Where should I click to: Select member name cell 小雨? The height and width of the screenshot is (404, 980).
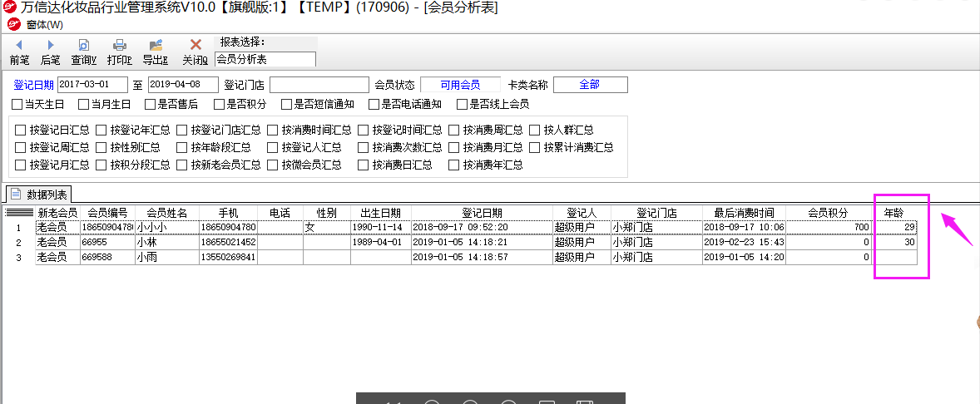167,257
